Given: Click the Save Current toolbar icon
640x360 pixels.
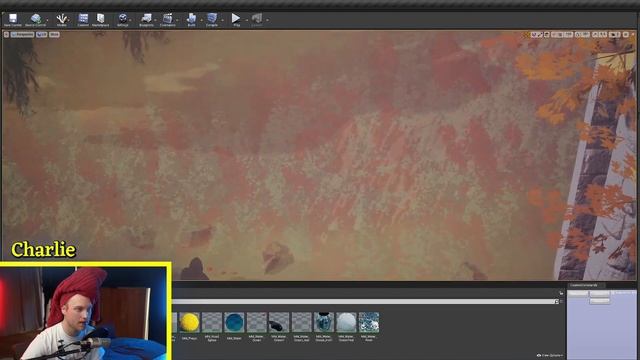Looking at the screenshot, I should [13, 19].
